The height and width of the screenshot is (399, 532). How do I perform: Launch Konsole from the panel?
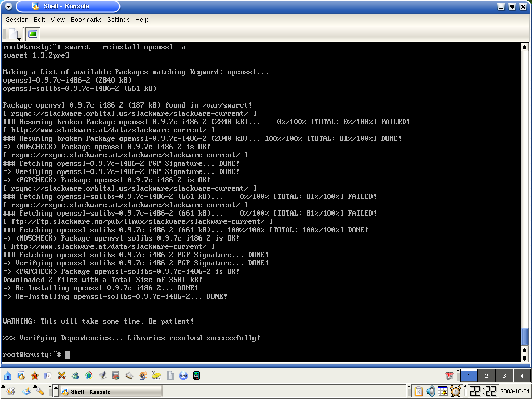pos(21,376)
